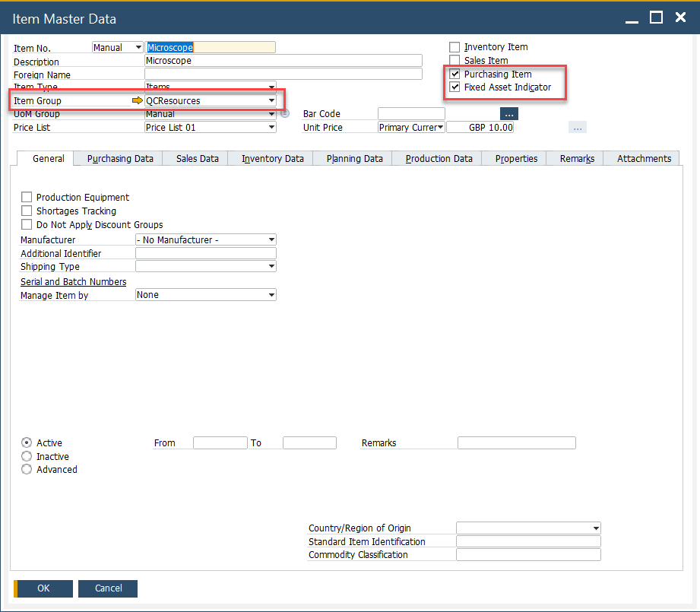
Task: Click the Cancel button
Action: pyautogui.click(x=109, y=588)
